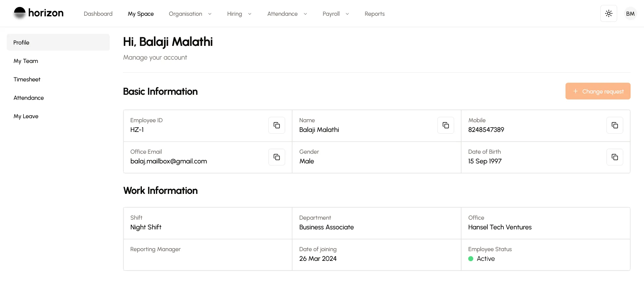Screen dimensions: 644x294
Task: Open Timesheet in the sidebar
Action: [58, 79]
